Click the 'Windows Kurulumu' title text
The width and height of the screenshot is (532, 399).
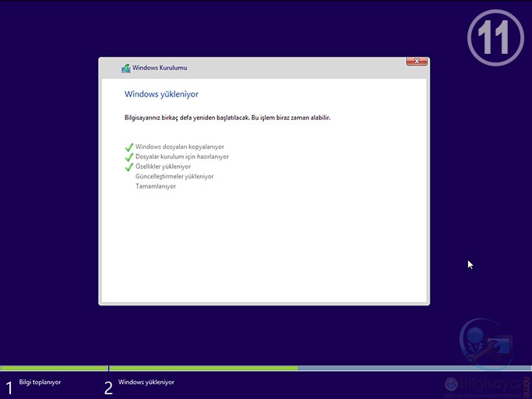(160, 68)
